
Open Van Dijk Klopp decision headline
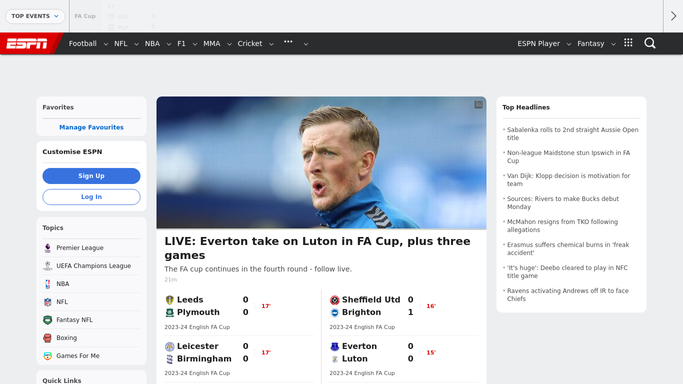click(568, 180)
